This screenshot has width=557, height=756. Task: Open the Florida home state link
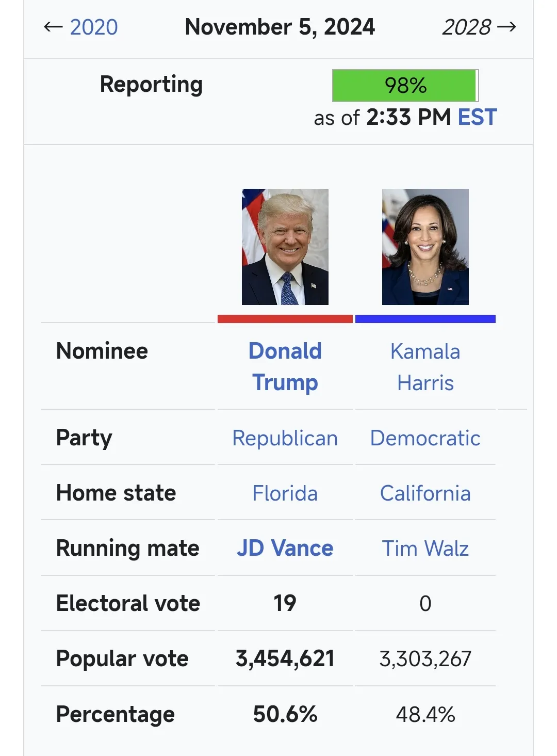(285, 493)
